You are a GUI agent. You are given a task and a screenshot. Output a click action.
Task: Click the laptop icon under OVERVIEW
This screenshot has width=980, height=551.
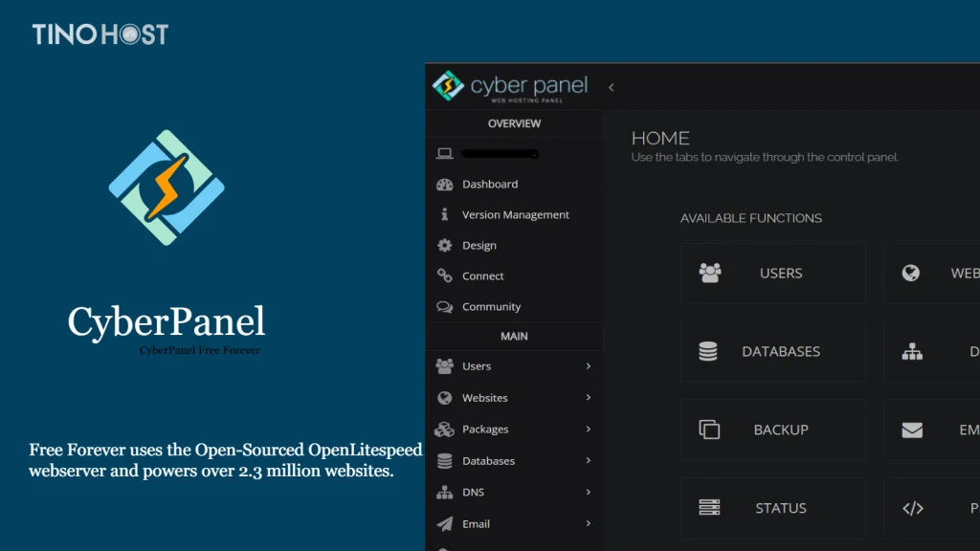click(444, 153)
